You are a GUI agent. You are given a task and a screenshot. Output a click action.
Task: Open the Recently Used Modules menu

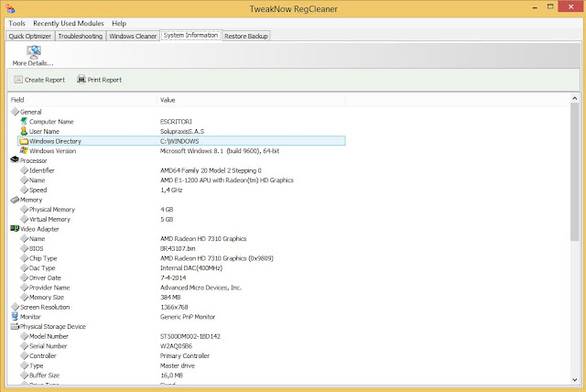point(69,23)
